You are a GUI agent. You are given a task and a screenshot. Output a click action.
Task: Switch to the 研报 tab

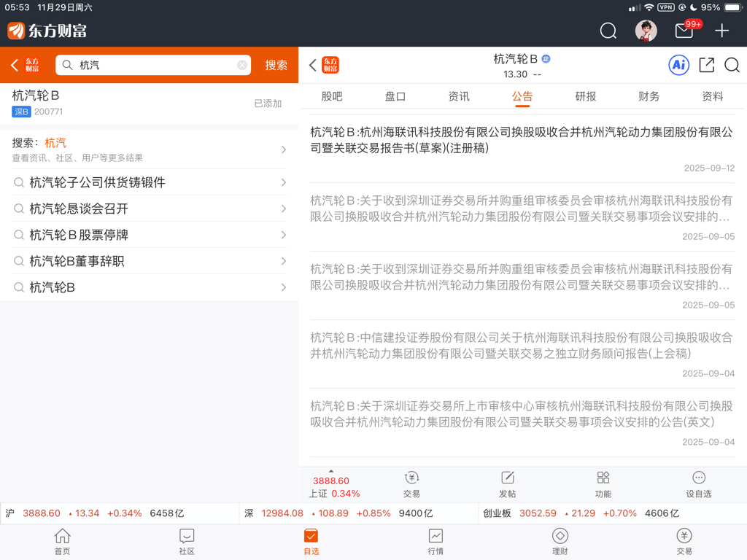[586, 97]
